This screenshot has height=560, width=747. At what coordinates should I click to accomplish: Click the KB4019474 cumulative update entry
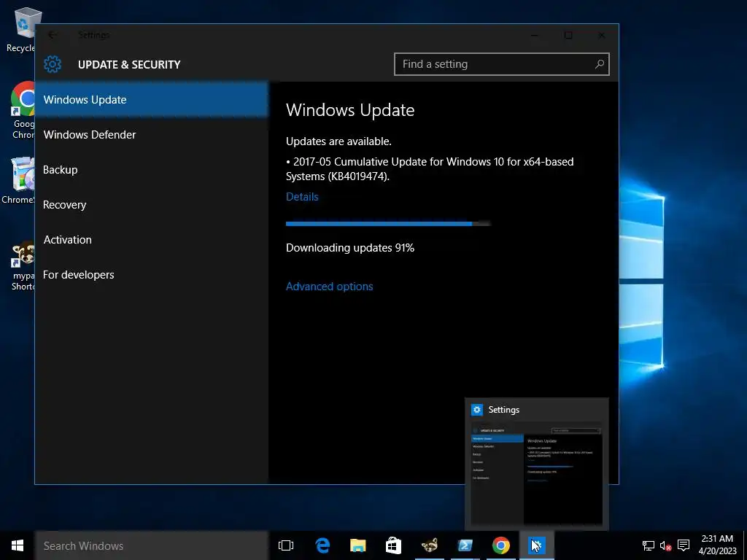coord(430,169)
